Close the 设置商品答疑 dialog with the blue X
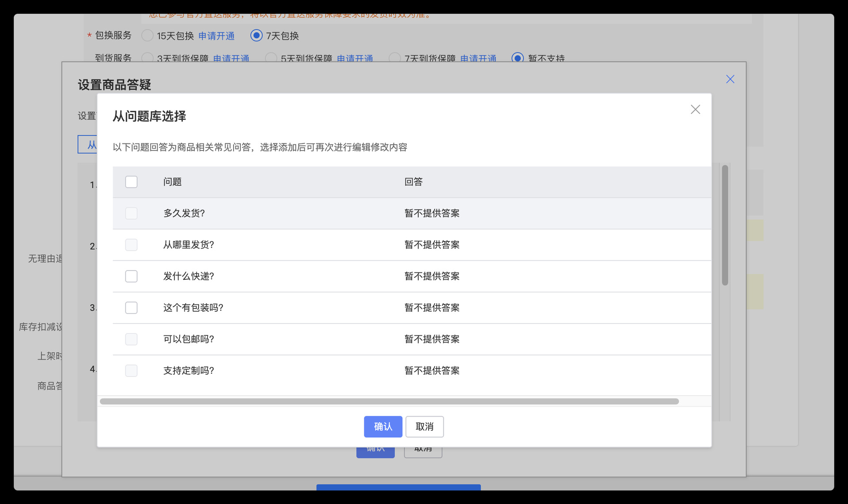The height and width of the screenshot is (504, 848). (730, 79)
